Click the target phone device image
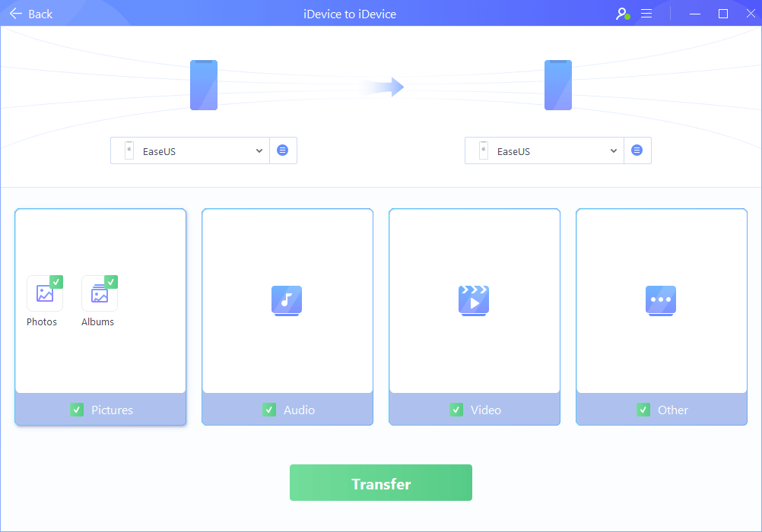 (x=558, y=85)
